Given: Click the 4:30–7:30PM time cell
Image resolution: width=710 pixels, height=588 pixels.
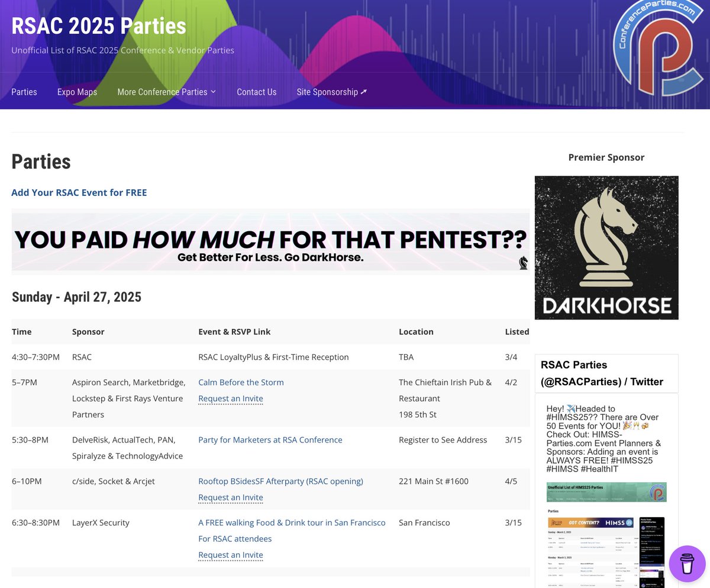Looking at the screenshot, I should point(36,357).
